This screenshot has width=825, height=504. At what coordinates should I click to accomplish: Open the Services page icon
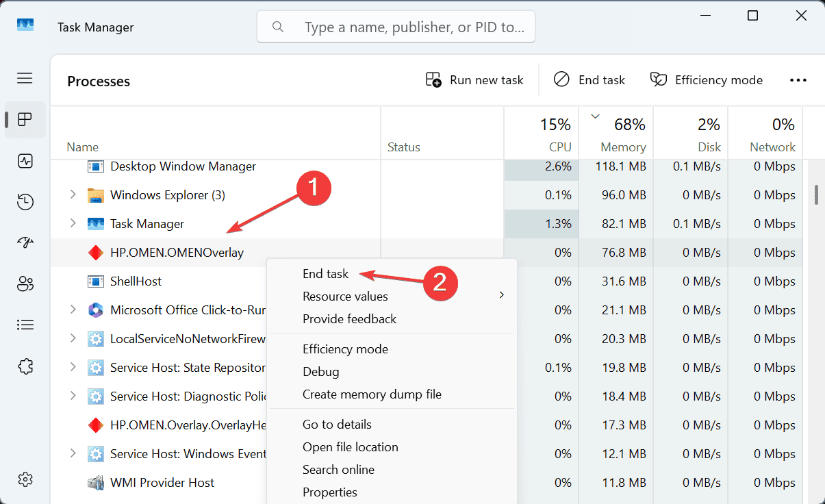[25, 366]
